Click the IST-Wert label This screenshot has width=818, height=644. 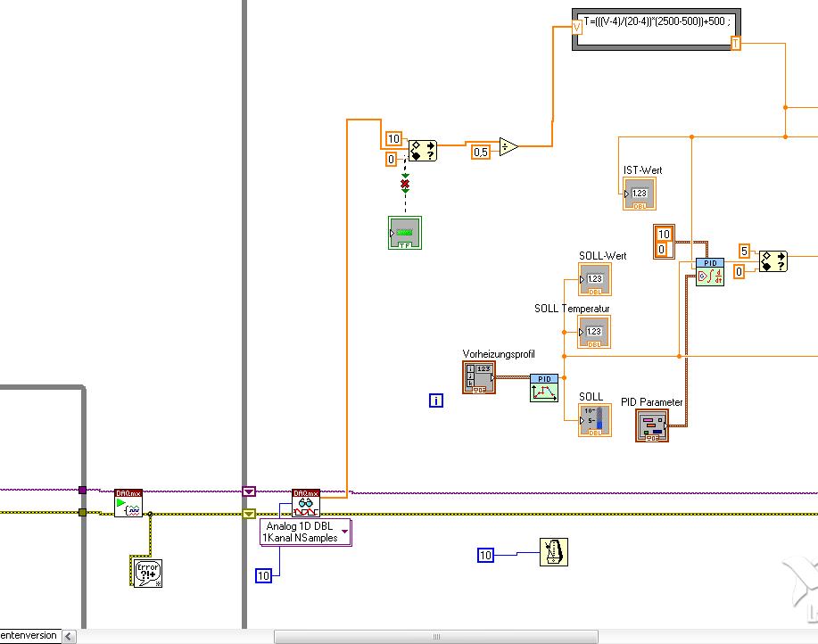point(642,170)
